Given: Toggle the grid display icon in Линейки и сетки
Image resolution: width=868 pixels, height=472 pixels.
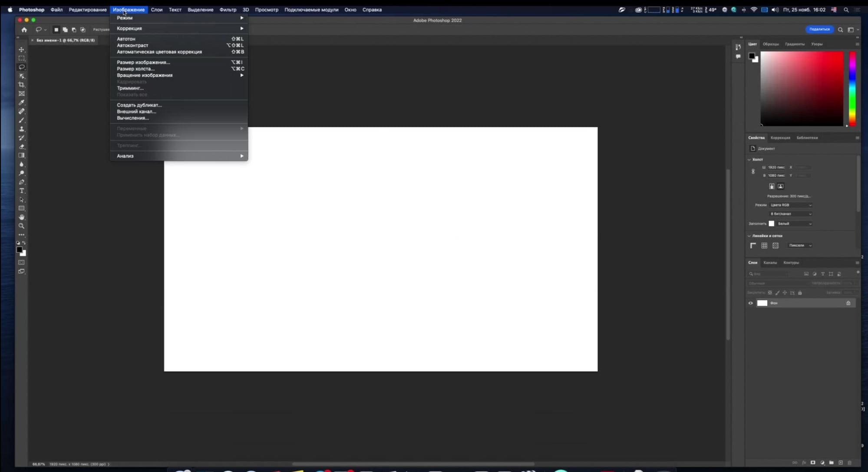Looking at the screenshot, I should 764,246.
